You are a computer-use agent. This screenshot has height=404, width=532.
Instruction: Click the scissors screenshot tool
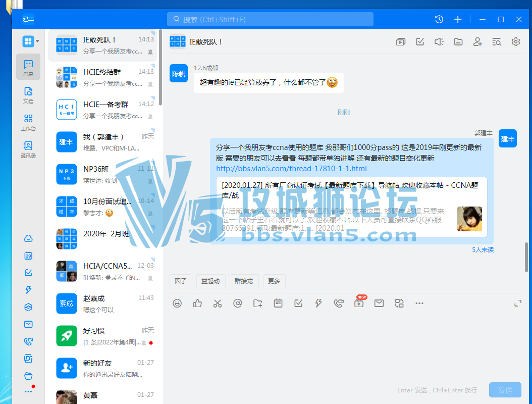pos(218,303)
